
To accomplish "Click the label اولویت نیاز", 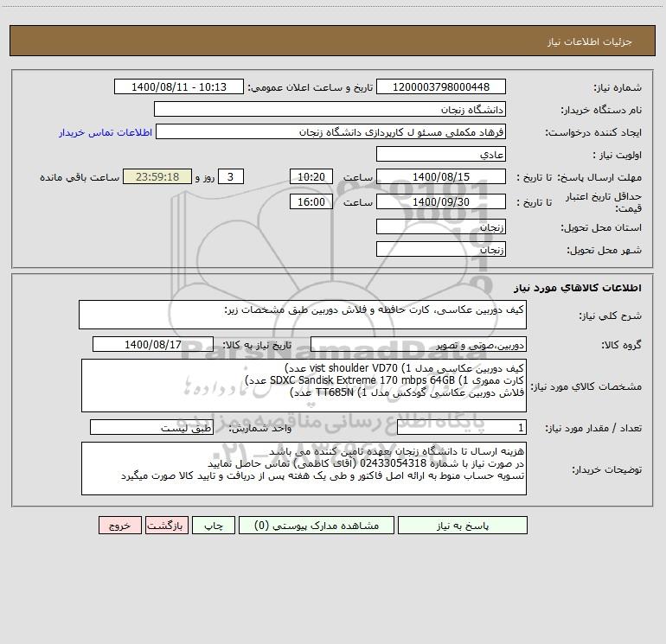I will (x=618, y=156).
